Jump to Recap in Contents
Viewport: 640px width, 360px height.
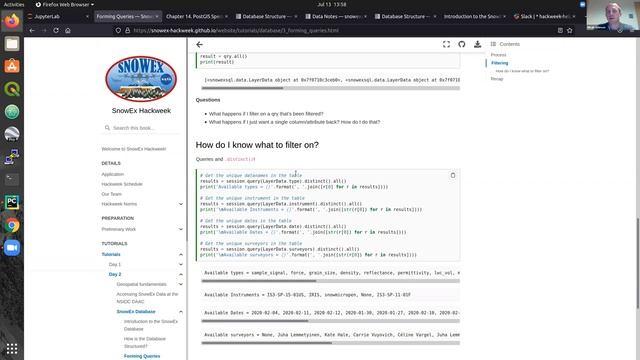click(x=497, y=79)
